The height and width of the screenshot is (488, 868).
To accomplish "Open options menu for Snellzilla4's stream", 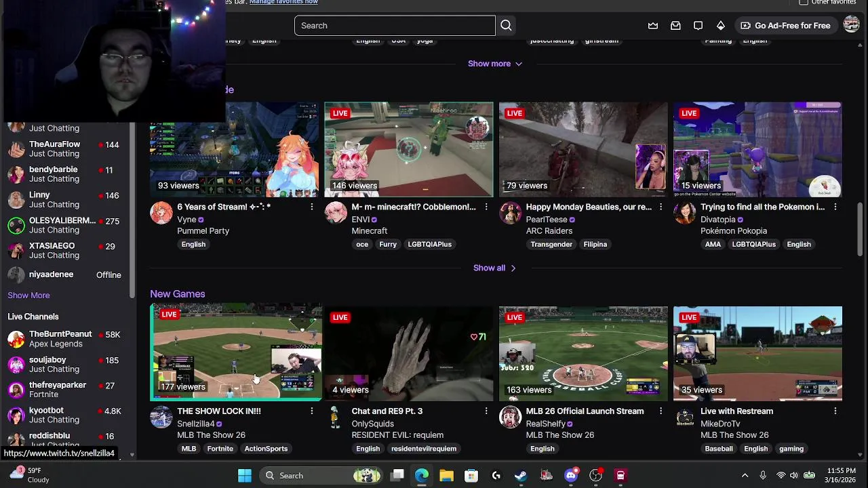I will [x=312, y=411].
